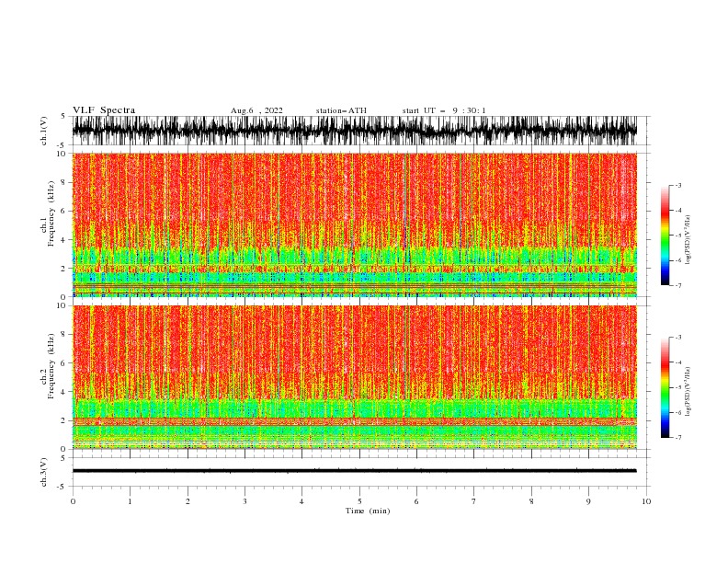Click the ch.1 spectrogram "6" kHz tick label
Image resolution: width=728 pixels, height=563 pixels.
63,212
